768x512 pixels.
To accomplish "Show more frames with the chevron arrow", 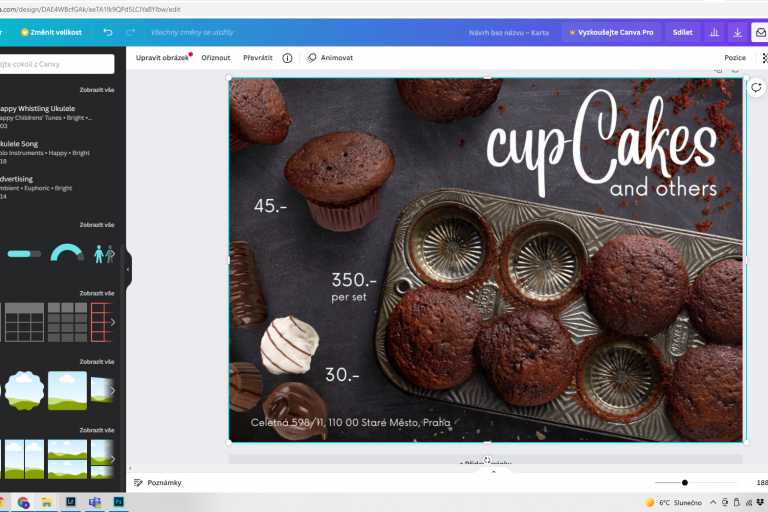I will [113, 390].
